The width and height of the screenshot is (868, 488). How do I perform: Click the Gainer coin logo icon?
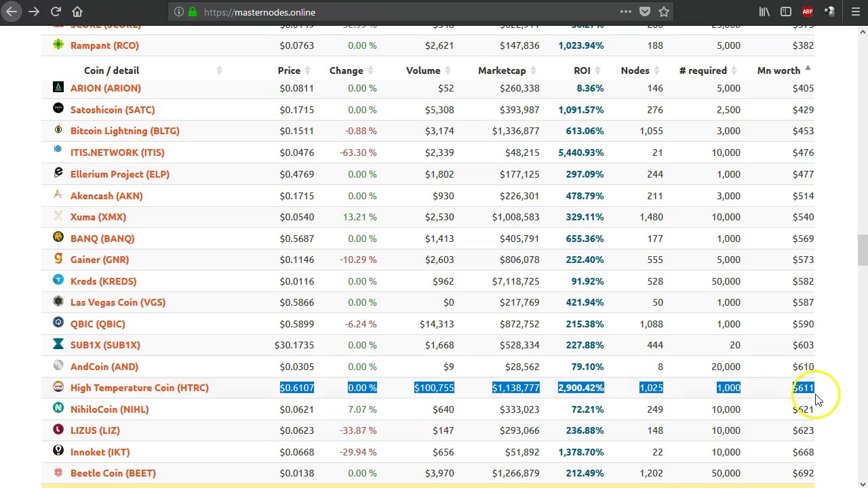pyautogui.click(x=58, y=258)
